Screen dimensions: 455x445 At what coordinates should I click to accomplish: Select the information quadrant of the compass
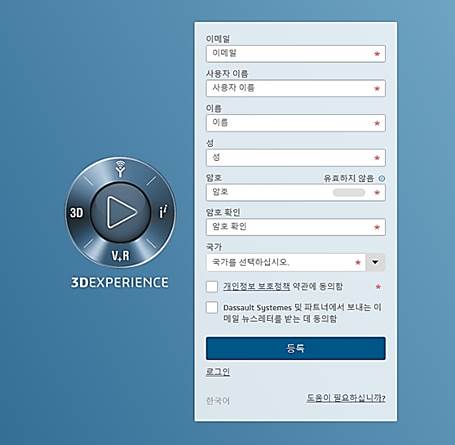[x=163, y=212]
